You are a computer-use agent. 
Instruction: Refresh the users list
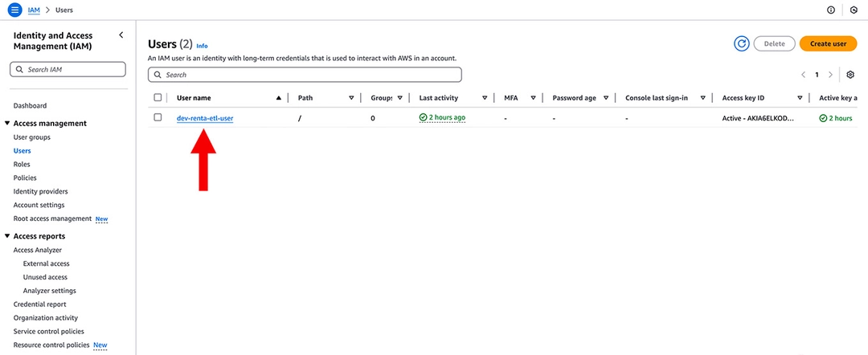click(x=742, y=43)
